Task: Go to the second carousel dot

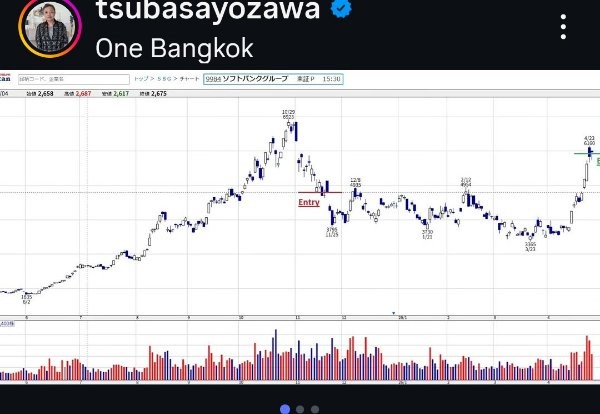Action: (301, 408)
